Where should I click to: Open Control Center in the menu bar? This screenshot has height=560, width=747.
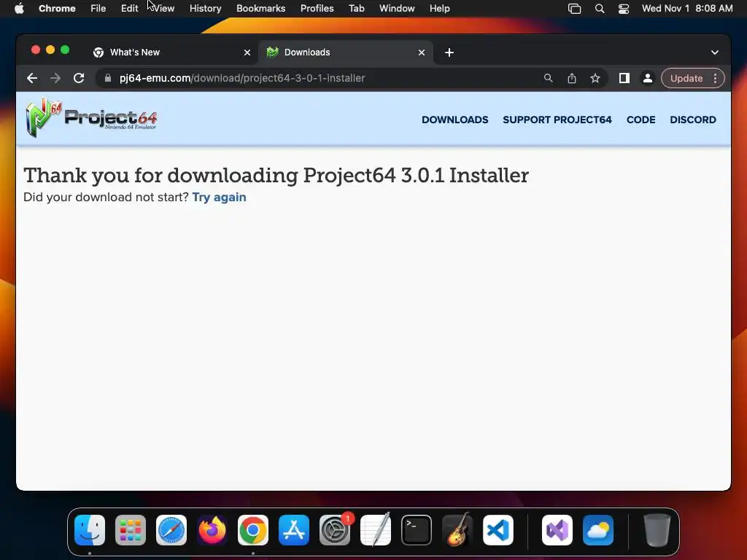point(624,9)
